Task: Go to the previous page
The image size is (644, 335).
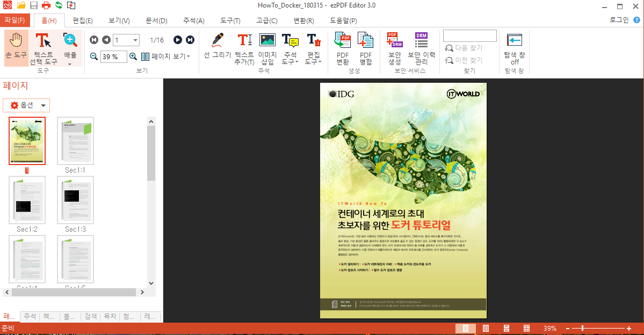Action: (106, 40)
